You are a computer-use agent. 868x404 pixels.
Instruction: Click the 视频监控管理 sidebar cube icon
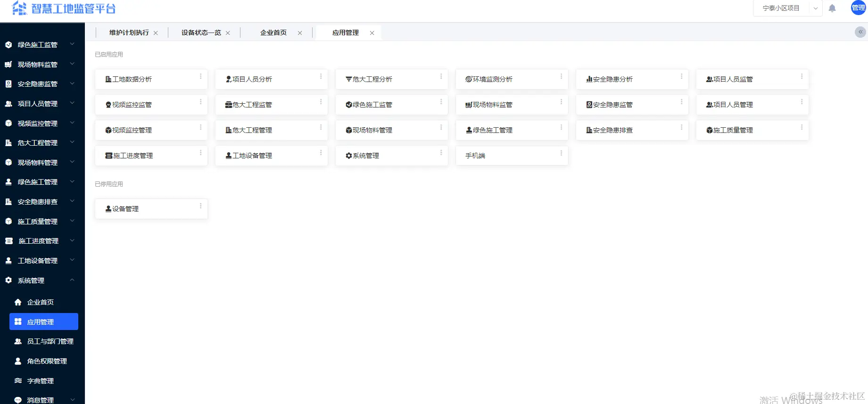tap(8, 123)
